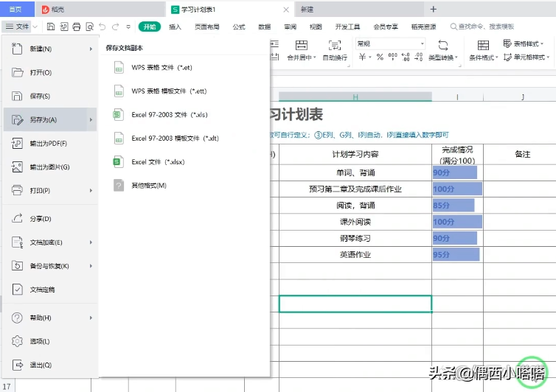
Task: Open the 会员专享 ribbon tab
Action: pyautogui.click(x=386, y=27)
